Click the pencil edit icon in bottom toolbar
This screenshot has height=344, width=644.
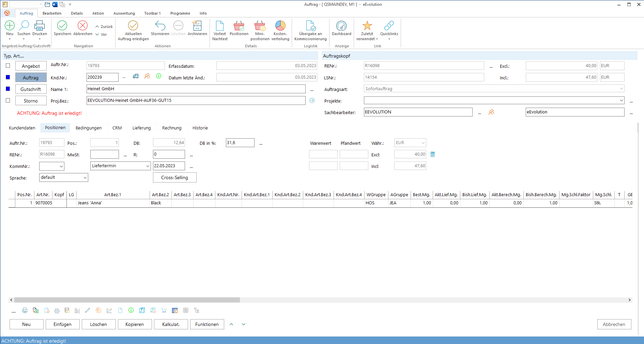click(x=88, y=310)
